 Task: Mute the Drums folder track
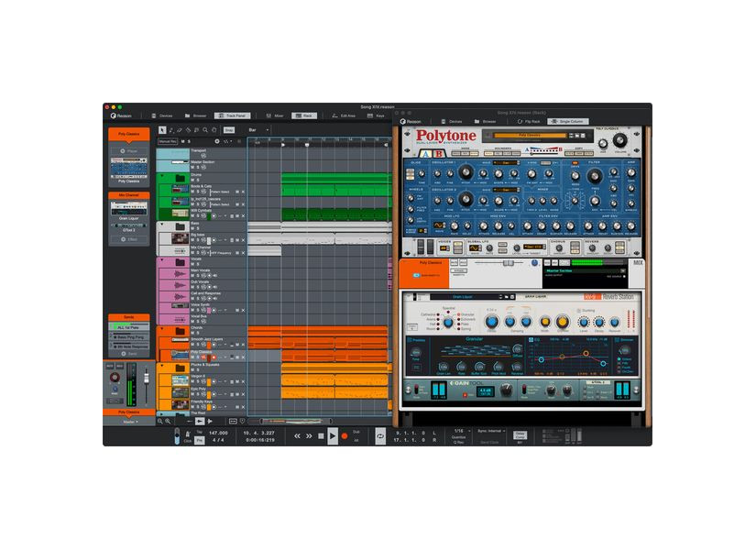click(x=192, y=180)
